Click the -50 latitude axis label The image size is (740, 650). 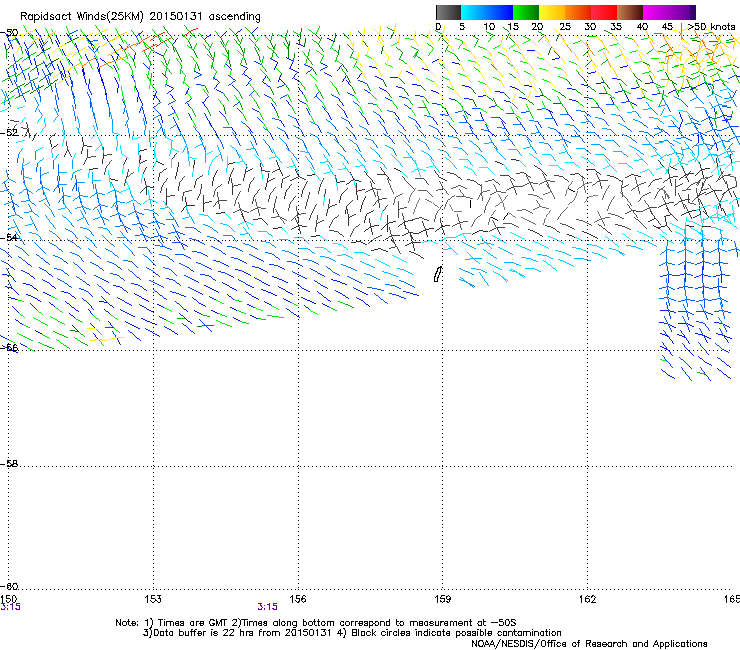point(9,33)
